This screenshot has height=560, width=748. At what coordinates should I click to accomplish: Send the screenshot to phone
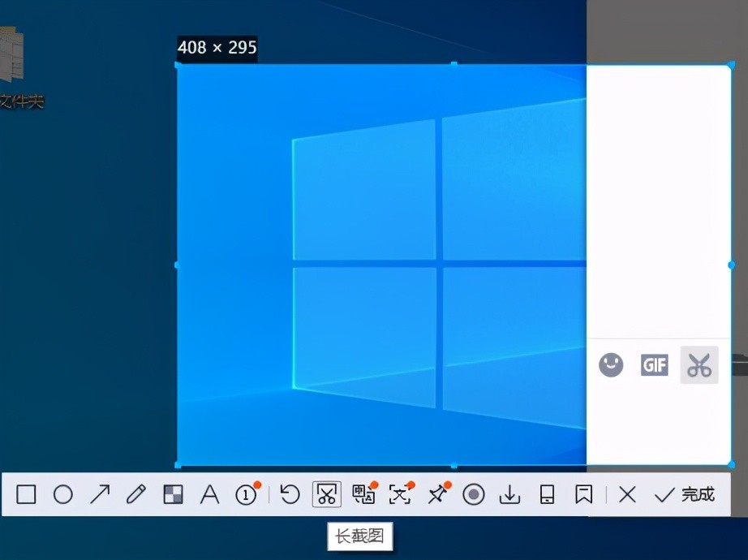pos(547,494)
